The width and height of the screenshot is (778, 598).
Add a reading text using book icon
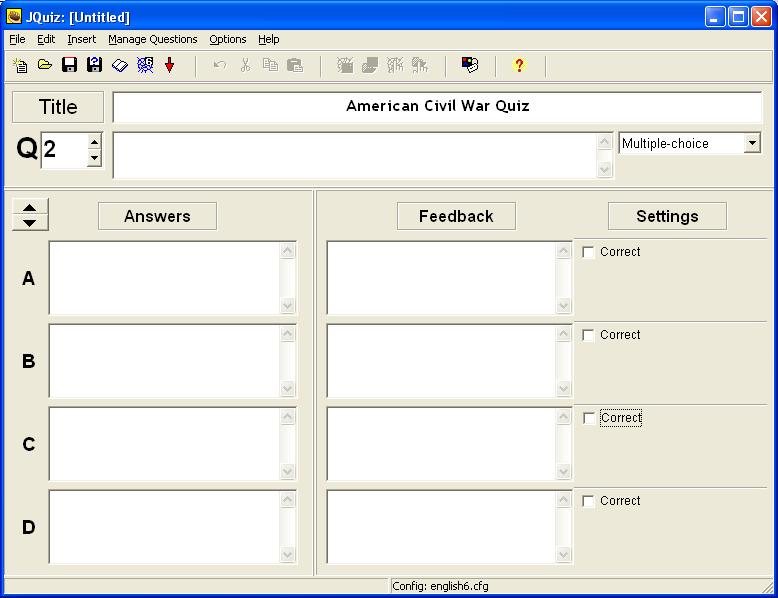[120, 65]
